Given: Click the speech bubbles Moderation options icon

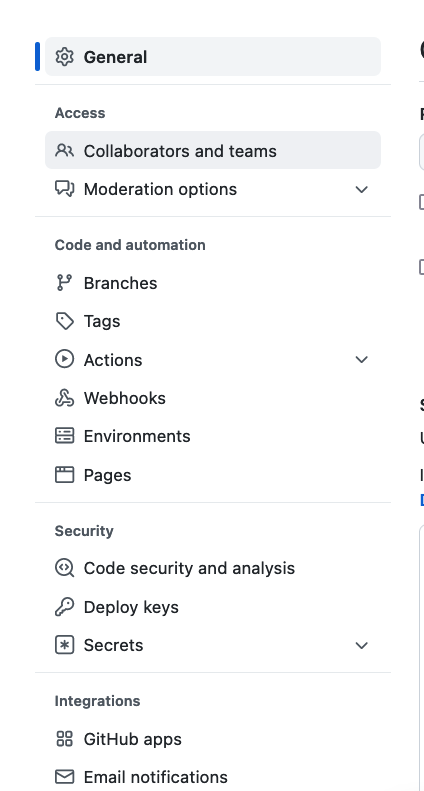Looking at the screenshot, I should (64, 189).
